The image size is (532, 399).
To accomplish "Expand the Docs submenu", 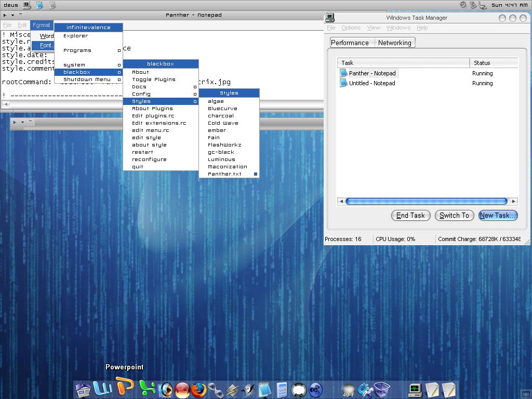I will pyautogui.click(x=161, y=87).
